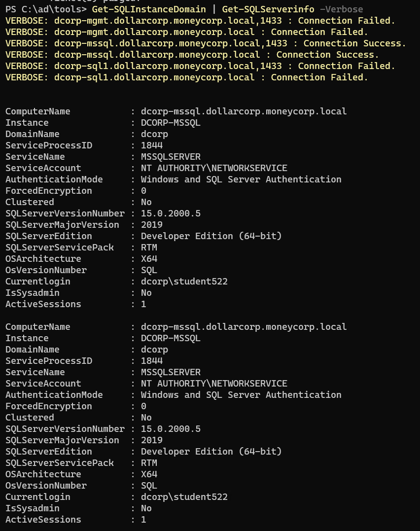The image size is (420, 531).
Task: Click dcorp-mssql 1433 Connection Success line
Action: tap(206, 43)
